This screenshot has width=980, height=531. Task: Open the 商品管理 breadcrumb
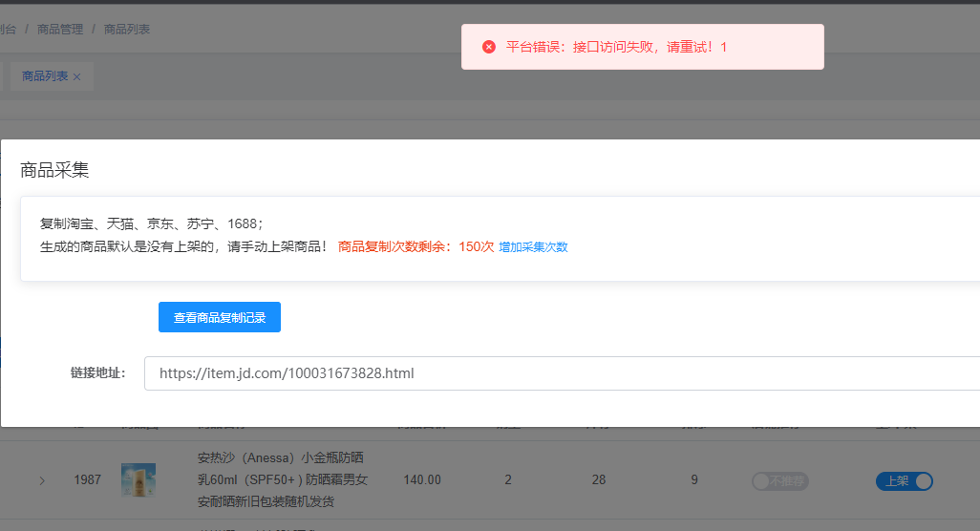60,30
